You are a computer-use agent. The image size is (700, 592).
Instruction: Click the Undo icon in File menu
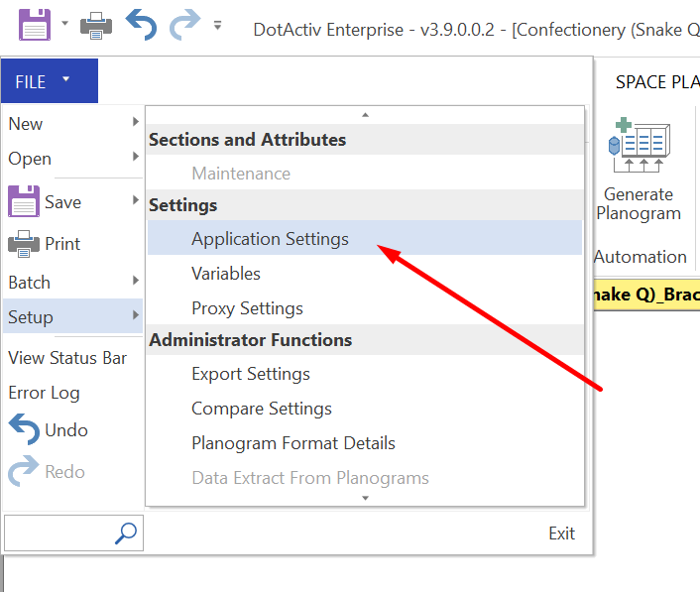click(x=24, y=429)
